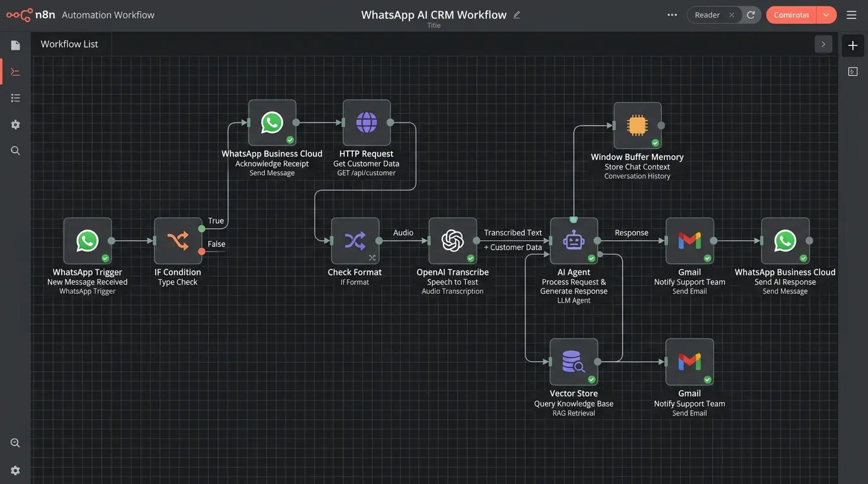Expand the Workflow List panel
The height and width of the screenshot is (484, 868).
[x=823, y=43]
